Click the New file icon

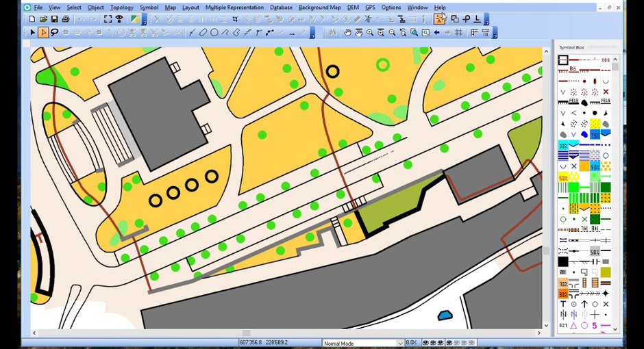point(32,19)
